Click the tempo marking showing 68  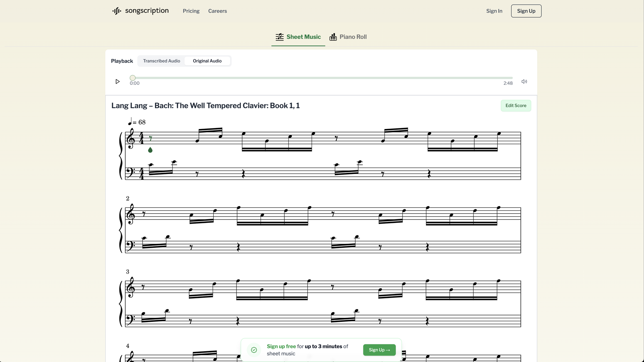pos(137,122)
